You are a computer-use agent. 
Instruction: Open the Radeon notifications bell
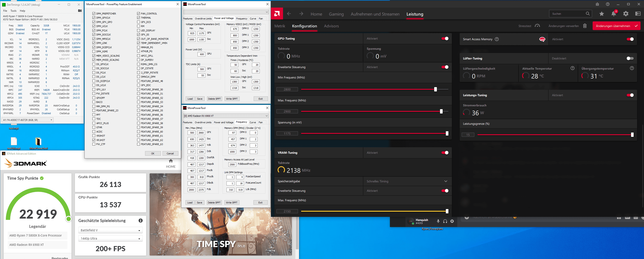614,14
